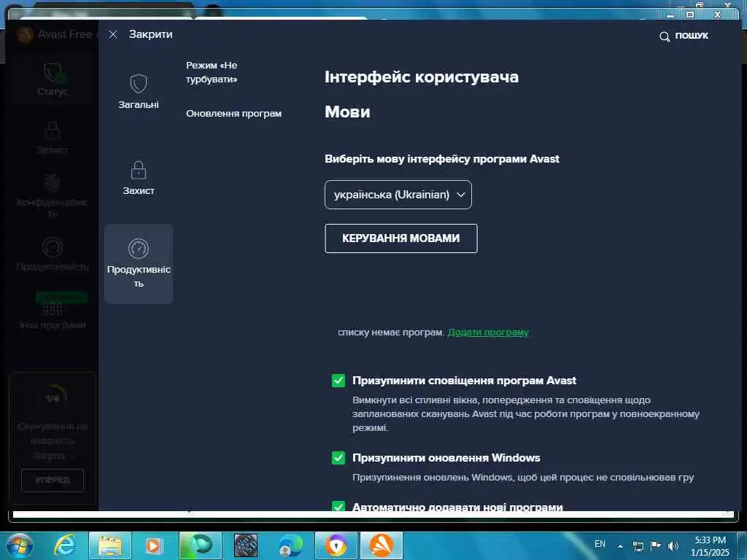Viewport: 747px width, 560px height.
Task: Open the Action Center flag icon
Action: click(x=656, y=545)
